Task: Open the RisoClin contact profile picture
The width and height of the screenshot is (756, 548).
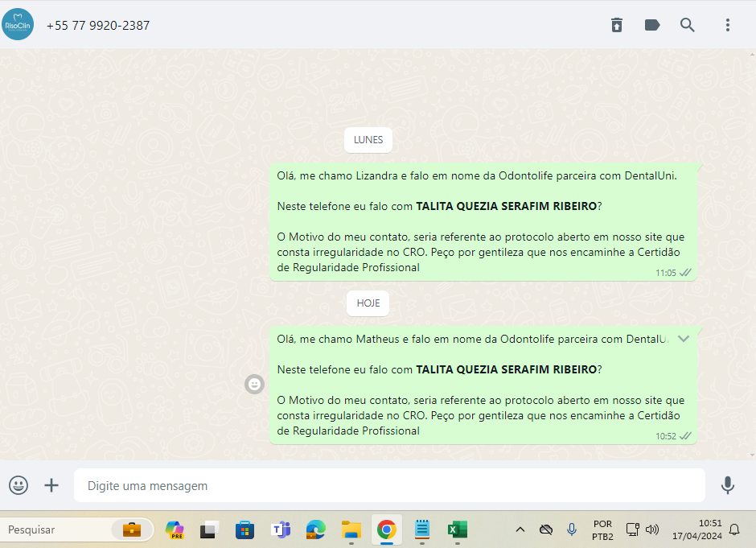Action: click(x=18, y=25)
